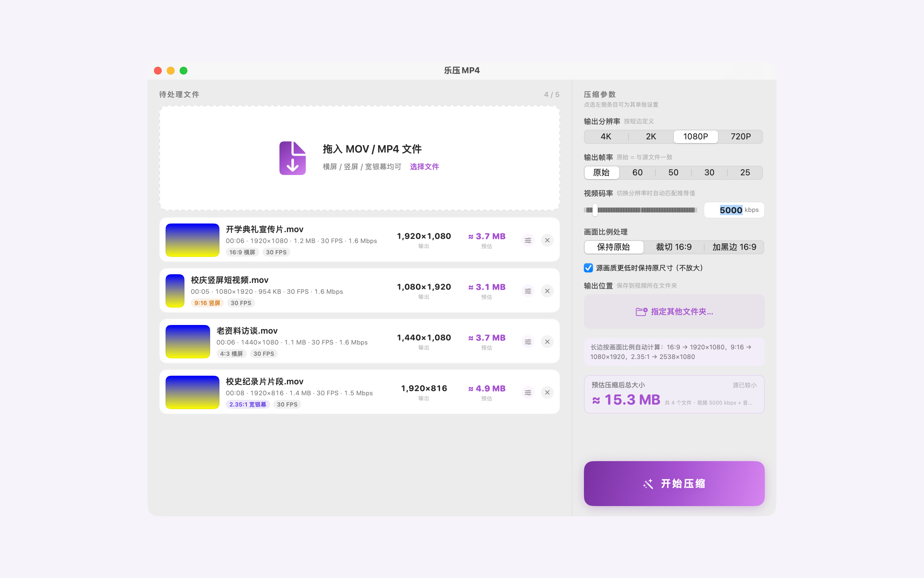
Task: Set frame rate to 原始
Action: click(x=601, y=172)
